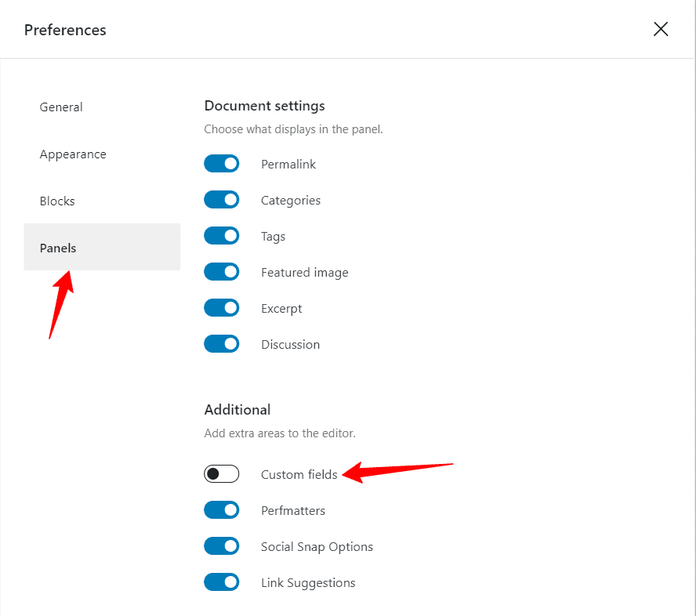The width and height of the screenshot is (696, 616).
Task: Click the Additional section heading
Action: (237, 410)
